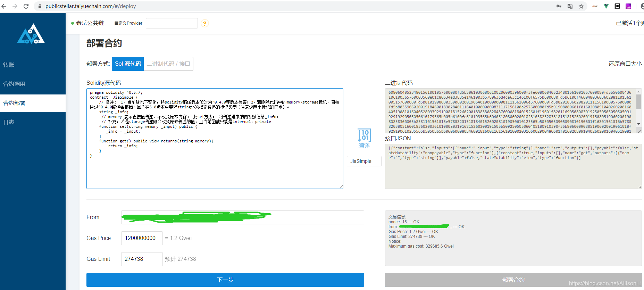Click the blue triangle site logo
The height and width of the screenshot is (290, 644).
31,34
